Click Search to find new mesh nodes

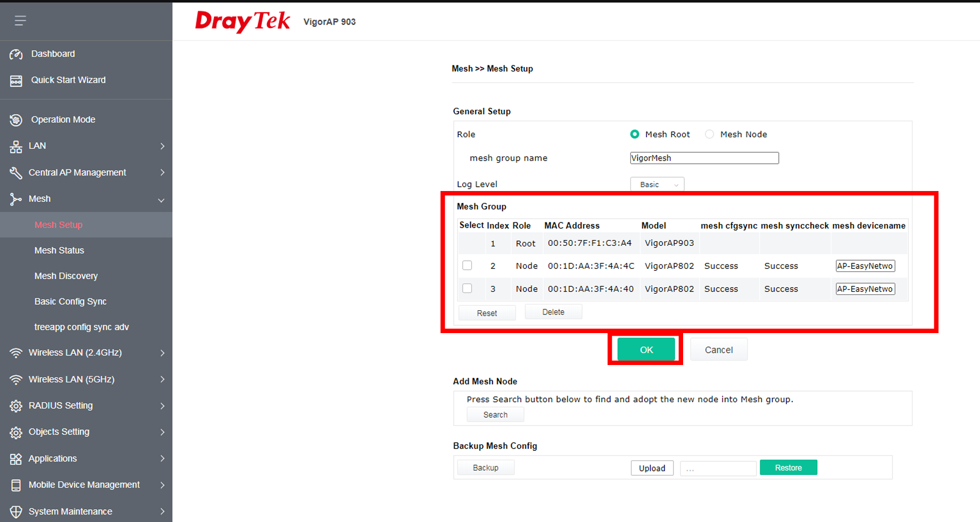coord(495,415)
